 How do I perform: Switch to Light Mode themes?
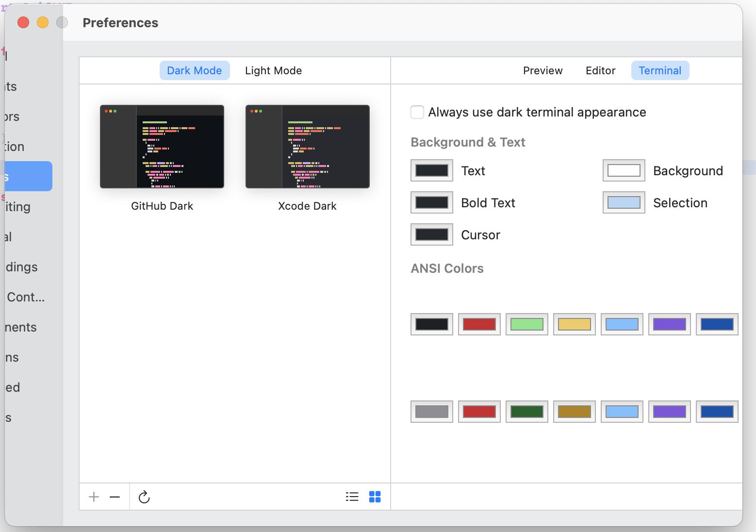(x=273, y=70)
